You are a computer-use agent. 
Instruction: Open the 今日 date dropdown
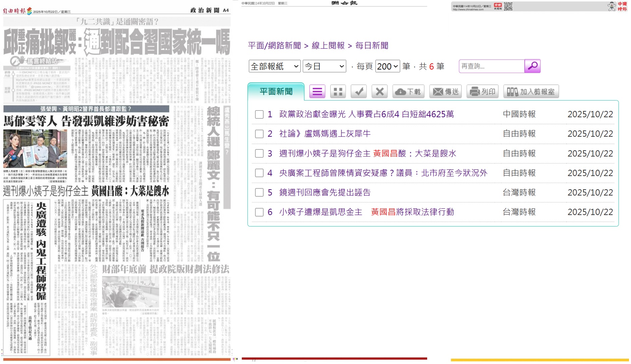(324, 66)
